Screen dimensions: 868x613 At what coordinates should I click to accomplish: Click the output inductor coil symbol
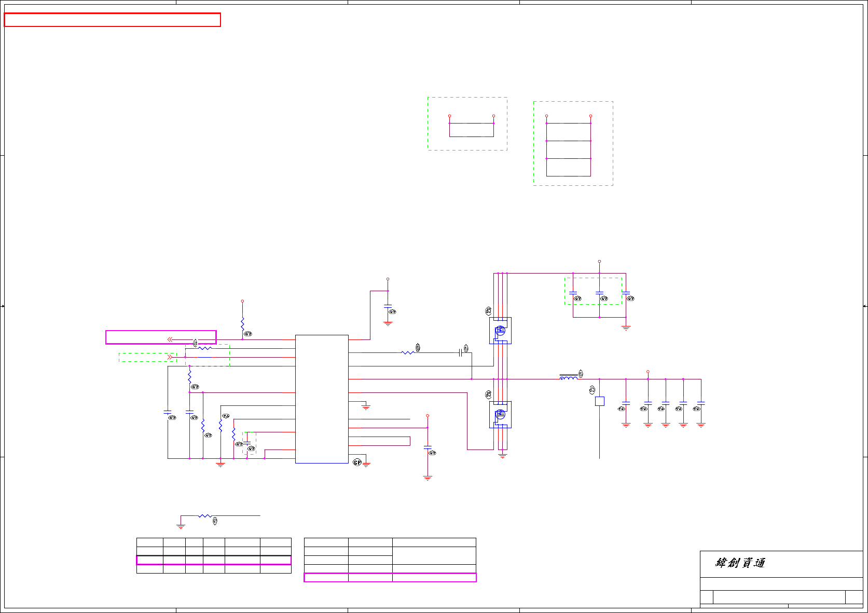[568, 377]
